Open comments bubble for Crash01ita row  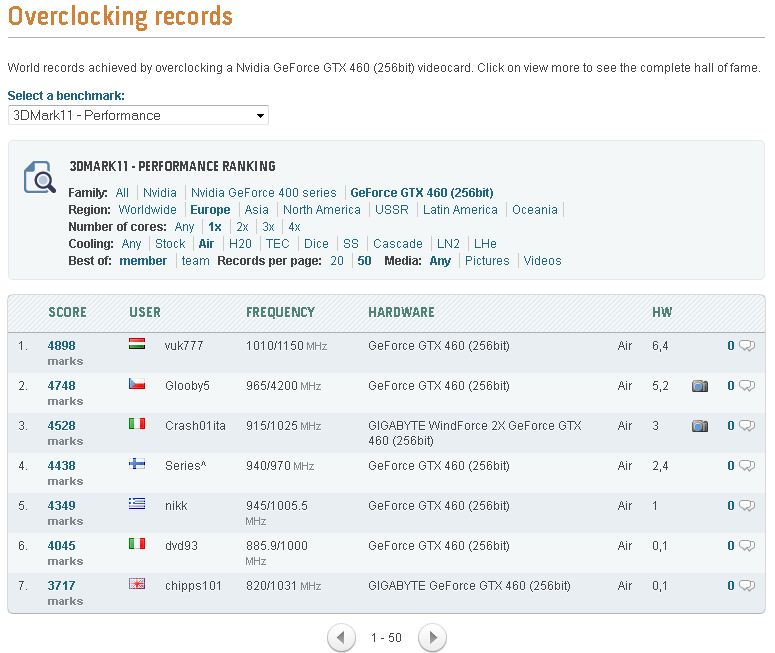[747, 426]
